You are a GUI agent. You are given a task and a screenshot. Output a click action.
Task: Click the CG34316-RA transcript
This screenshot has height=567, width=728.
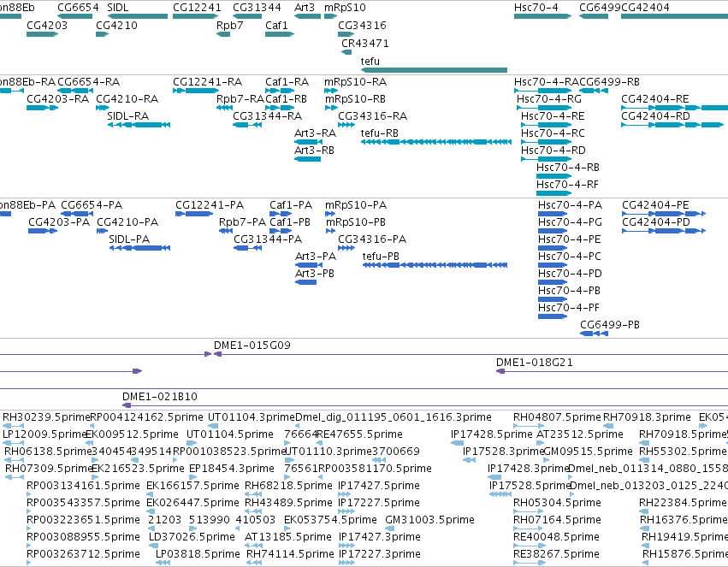346,125
